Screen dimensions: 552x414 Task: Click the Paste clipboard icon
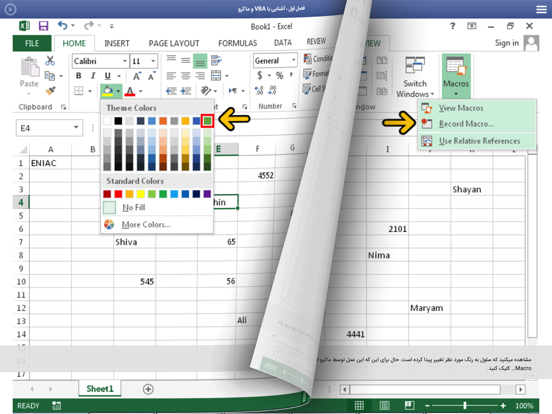pyautogui.click(x=30, y=68)
